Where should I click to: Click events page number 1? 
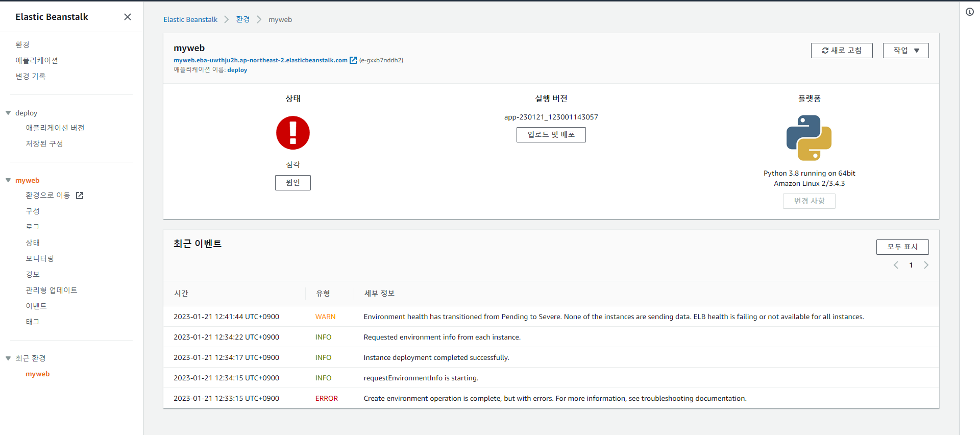911,265
